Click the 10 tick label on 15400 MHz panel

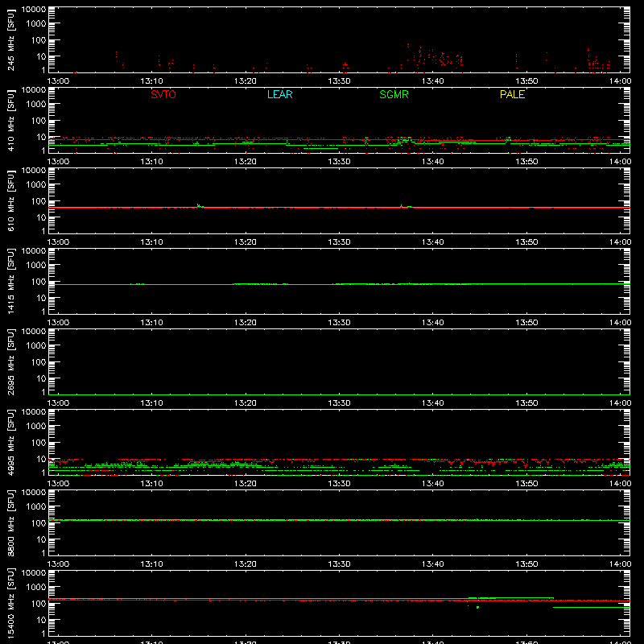tap(41, 620)
